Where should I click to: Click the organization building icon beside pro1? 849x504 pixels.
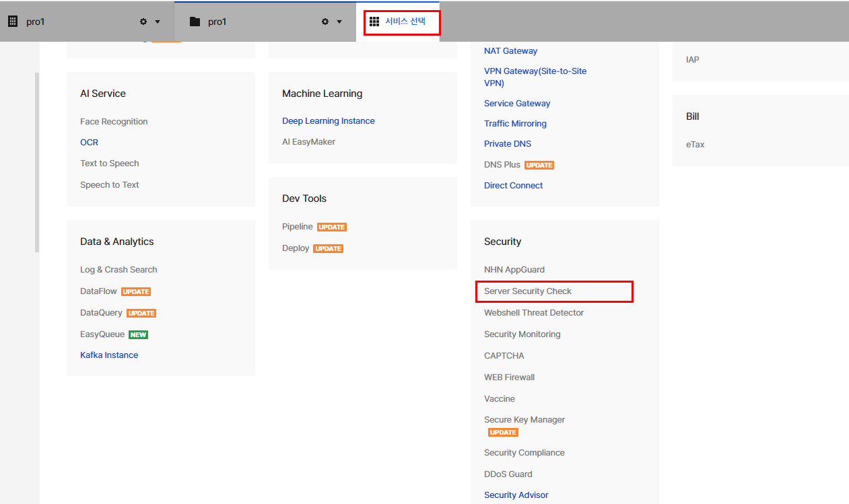tap(12, 22)
